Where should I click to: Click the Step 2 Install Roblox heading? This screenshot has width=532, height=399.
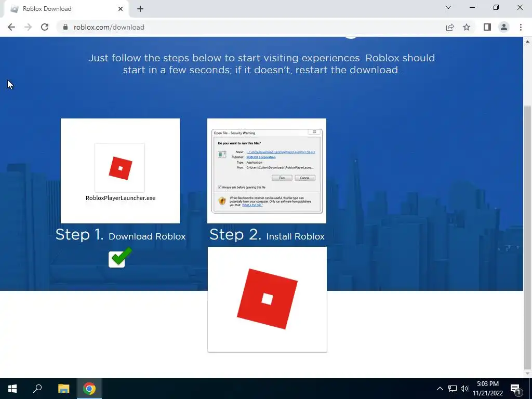tap(267, 235)
